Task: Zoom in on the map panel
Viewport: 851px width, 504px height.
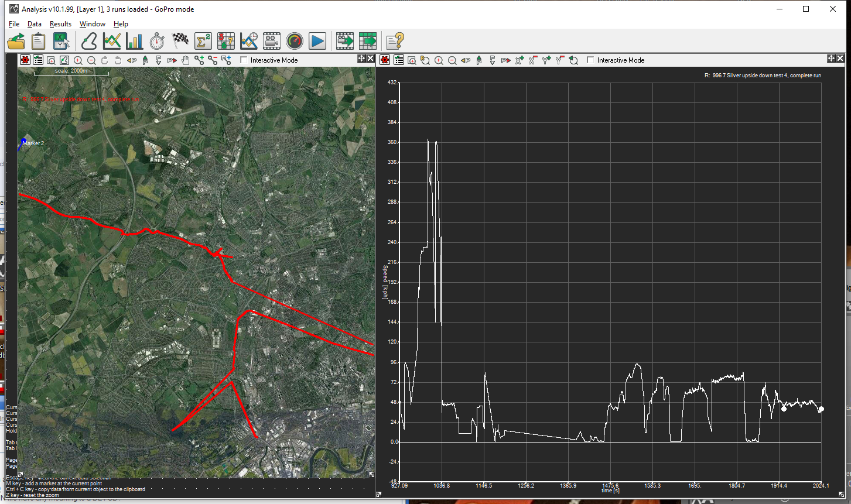Action: (x=78, y=60)
